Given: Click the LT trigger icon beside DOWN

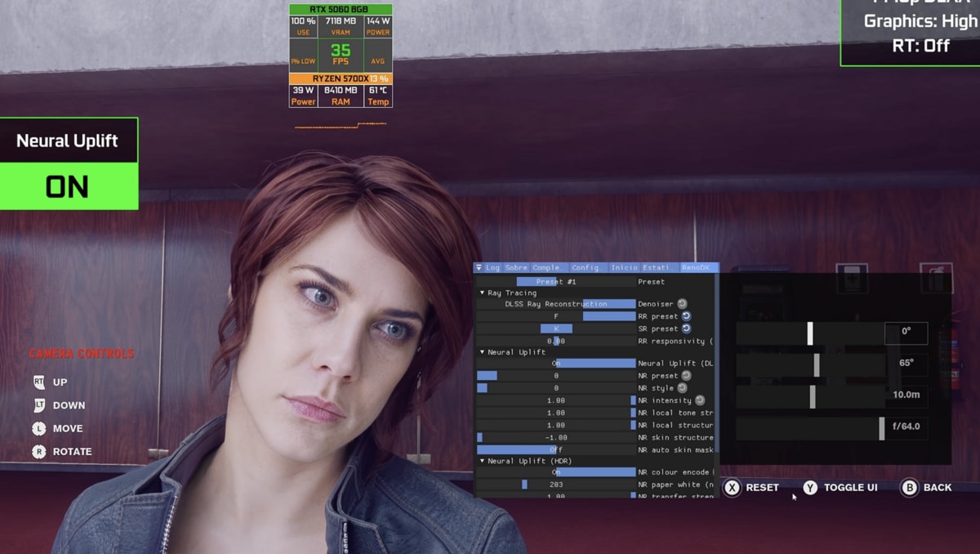Looking at the screenshot, I should (x=38, y=404).
